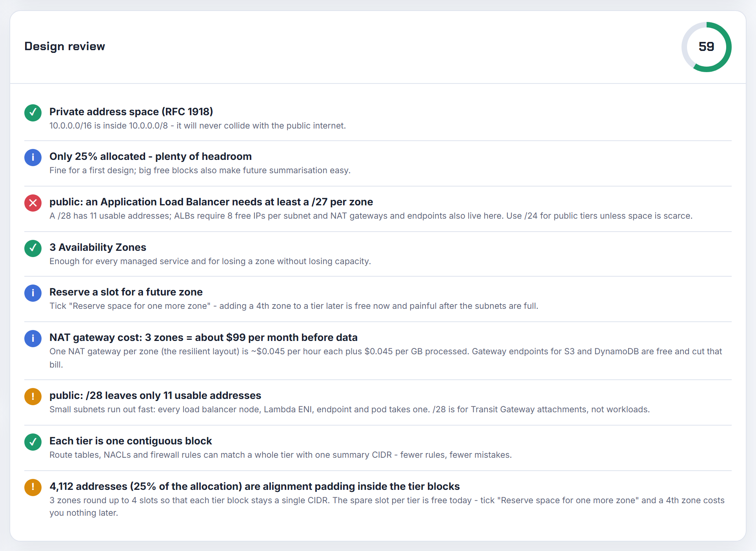
Task: Click description Route tables, NACLs and firewall rules
Action: pos(281,455)
